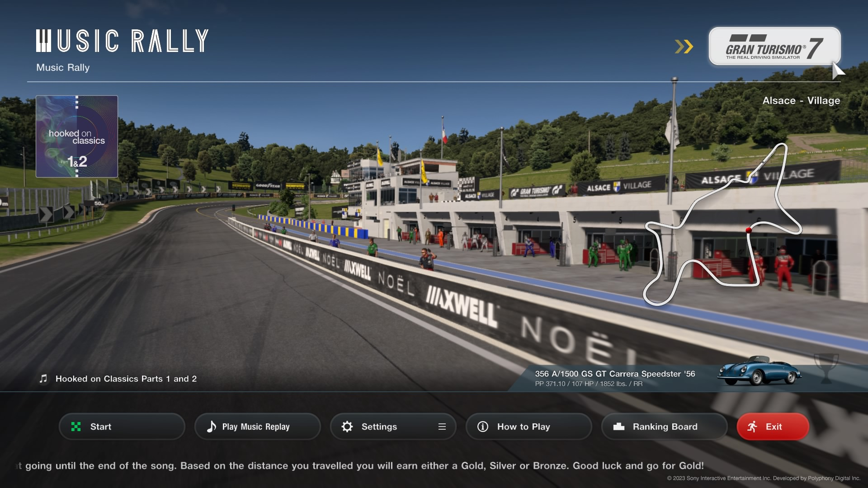Click the piano-key Music Rally logo
Viewport: 868px width, 488px height.
point(122,41)
